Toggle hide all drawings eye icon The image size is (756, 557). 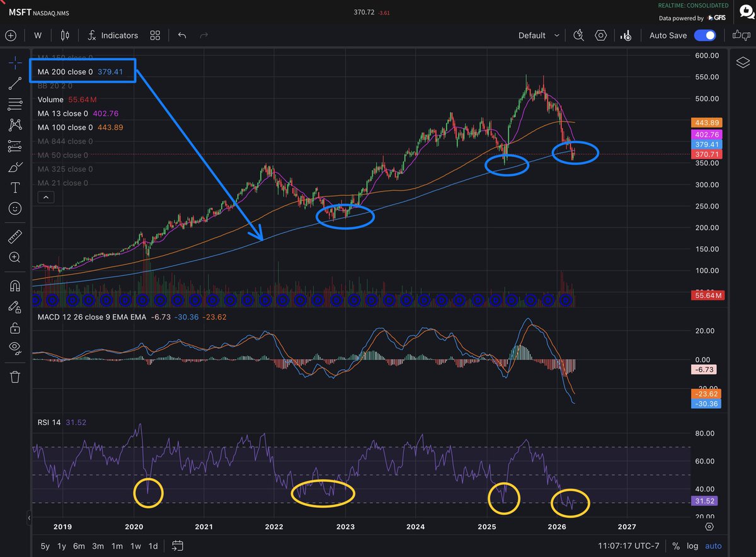(x=15, y=348)
